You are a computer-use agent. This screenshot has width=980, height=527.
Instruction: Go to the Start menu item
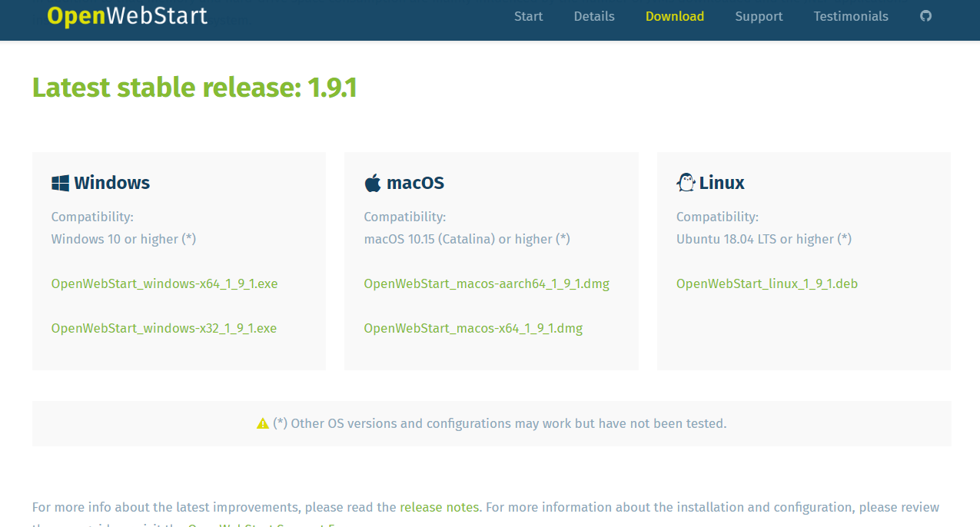click(x=529, y=16)
